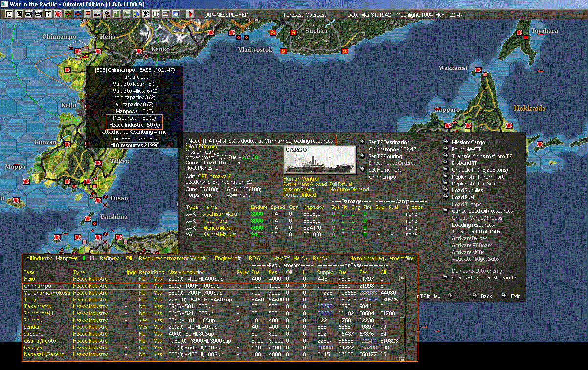Select the All Industry filter tab
This screenshot has width=588, height=370.
click(x=39, y=258)
